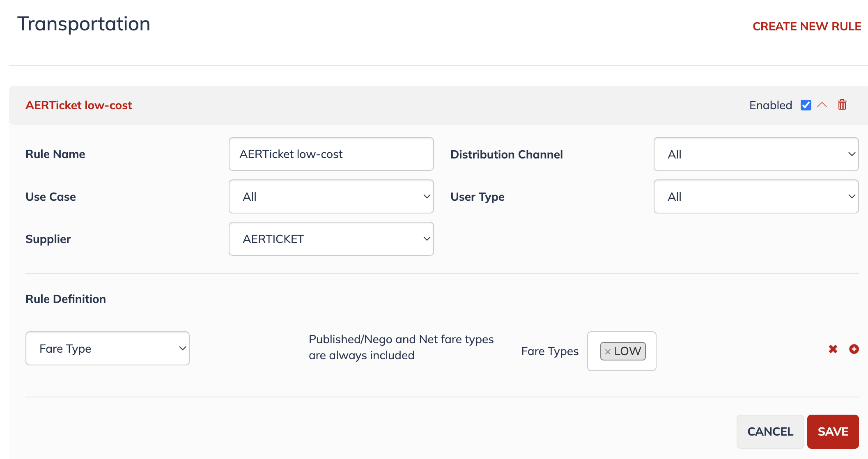The image size is (868, 459).
Task: Click the Rule Definition section heading
Action: tap(66, 299)
